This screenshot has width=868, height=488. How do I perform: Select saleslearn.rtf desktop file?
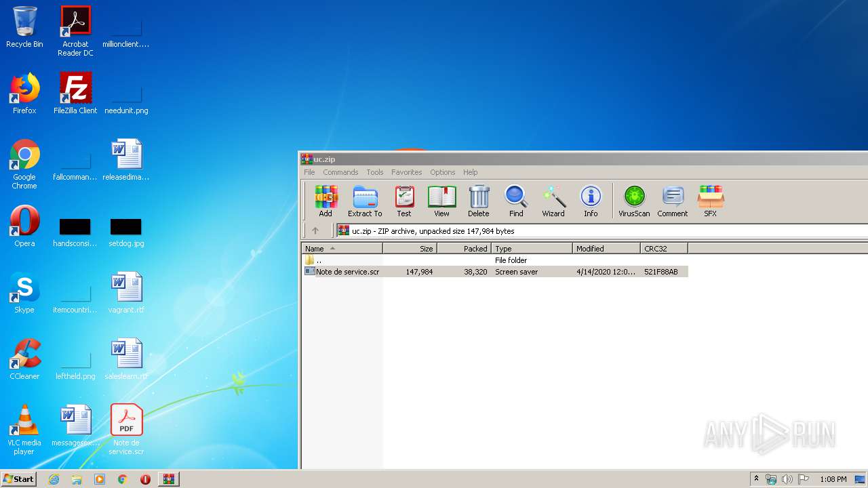(x=126, y=359)
